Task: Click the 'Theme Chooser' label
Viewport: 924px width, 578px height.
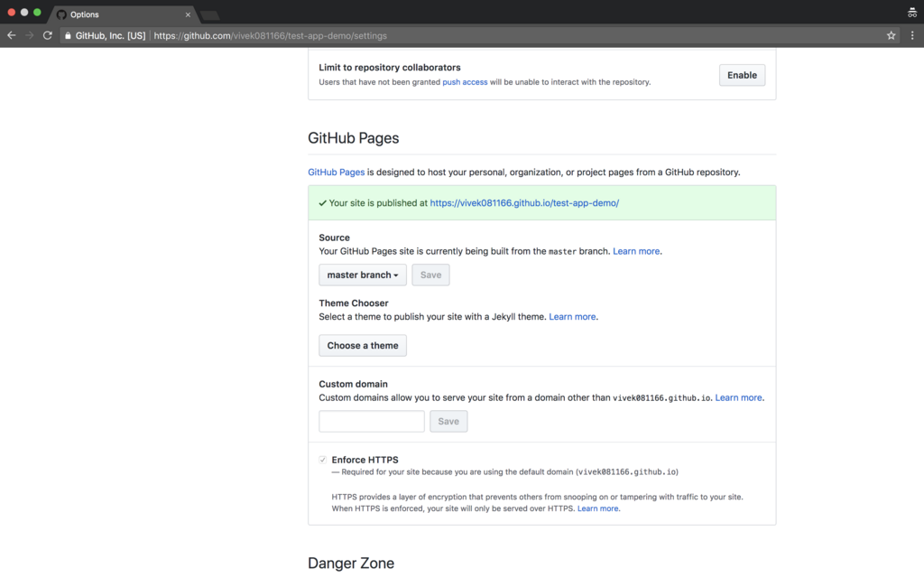Action: 354,303
